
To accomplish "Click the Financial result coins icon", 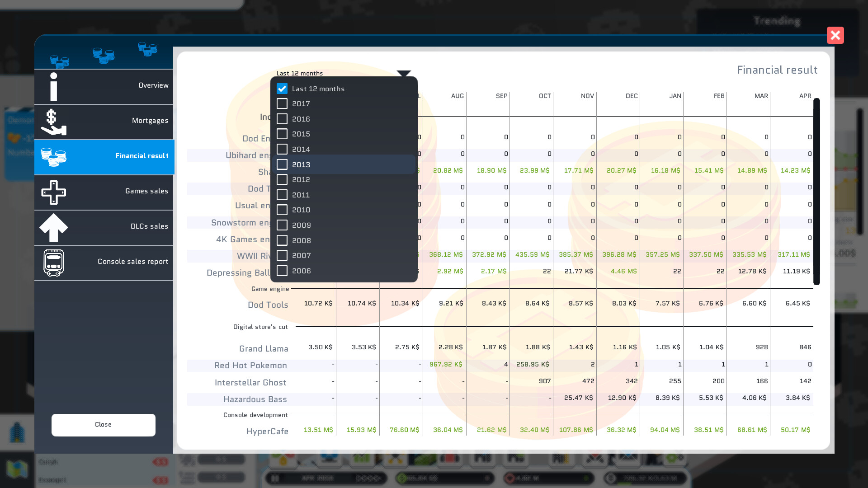I will pos(53,157).
